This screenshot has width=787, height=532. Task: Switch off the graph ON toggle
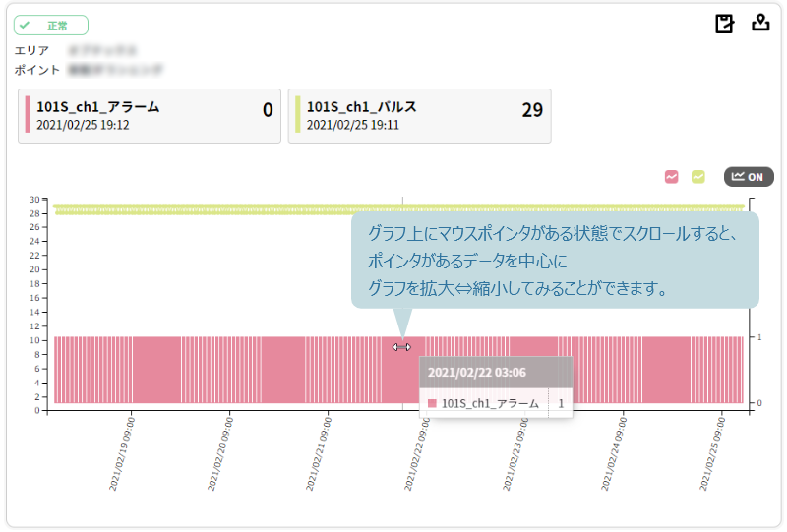click(748, 177)
